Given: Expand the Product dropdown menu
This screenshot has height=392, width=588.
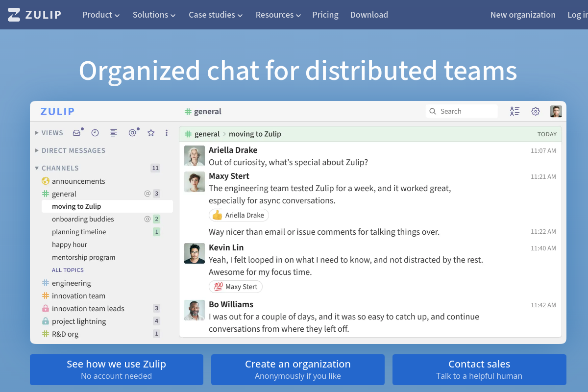Looking at the screenshot, I should point(101,15).
